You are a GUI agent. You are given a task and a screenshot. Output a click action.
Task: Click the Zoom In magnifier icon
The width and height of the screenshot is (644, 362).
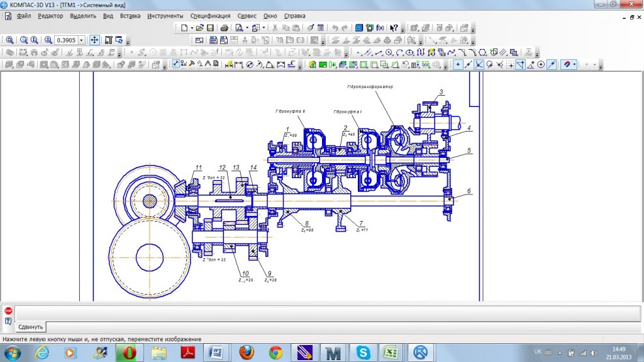point(24,40)
